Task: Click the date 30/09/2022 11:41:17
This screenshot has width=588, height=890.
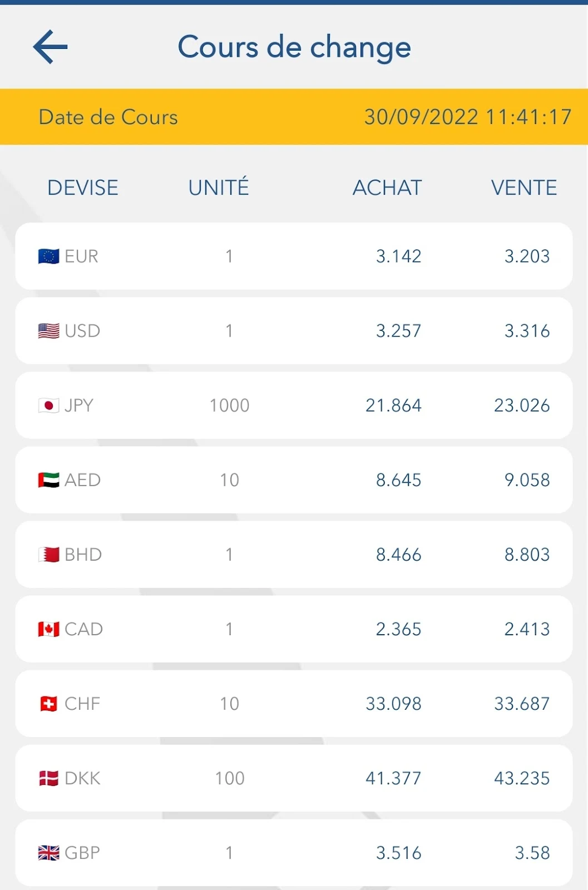Action: (468, 117)
